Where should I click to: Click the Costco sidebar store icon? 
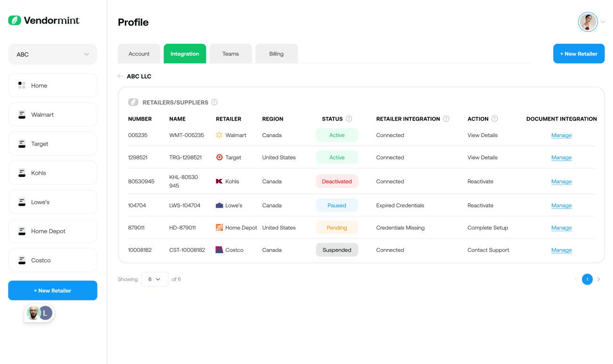click(x=22, y=260)
